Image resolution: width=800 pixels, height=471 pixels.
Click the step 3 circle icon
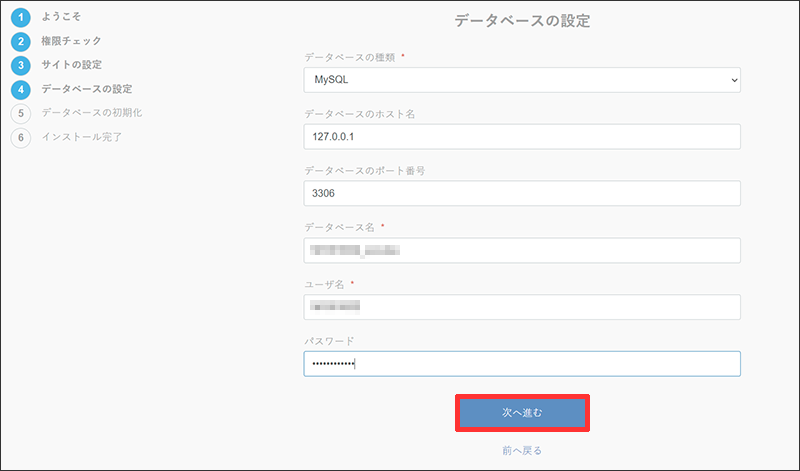tap(21, 65)
